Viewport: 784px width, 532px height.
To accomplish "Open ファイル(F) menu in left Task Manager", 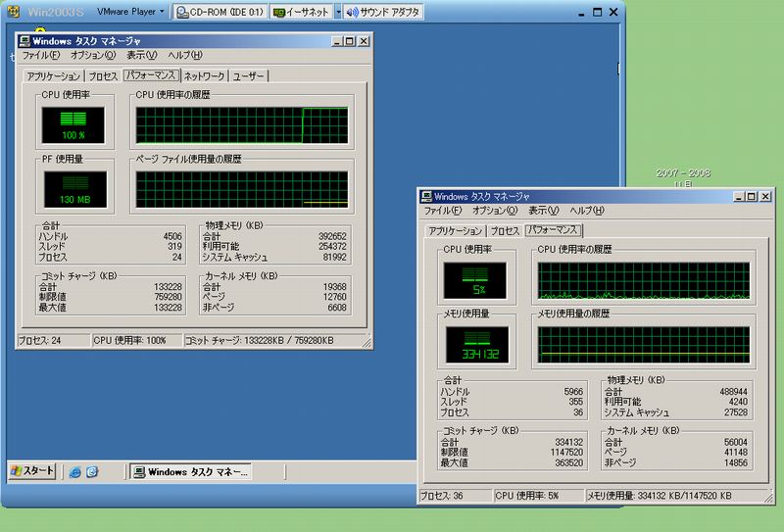I will click(x=41, y=55).
